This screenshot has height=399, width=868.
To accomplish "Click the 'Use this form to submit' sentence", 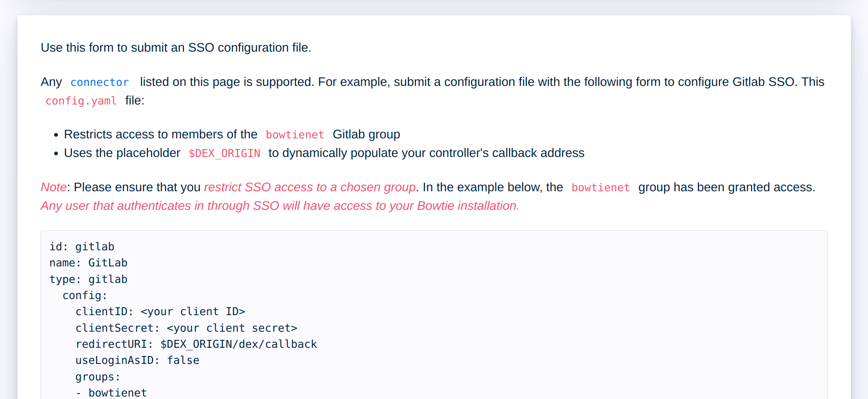I will (x=176, y=48).
